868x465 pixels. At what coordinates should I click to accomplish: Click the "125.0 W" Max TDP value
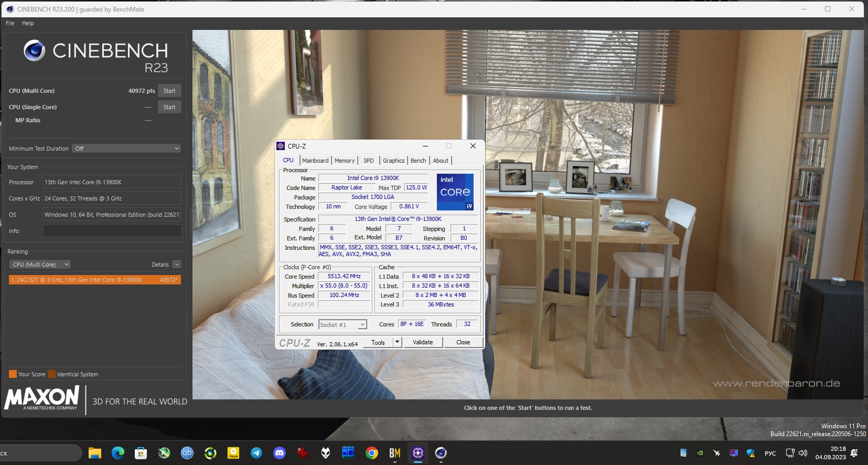click(x=416, y=187)
